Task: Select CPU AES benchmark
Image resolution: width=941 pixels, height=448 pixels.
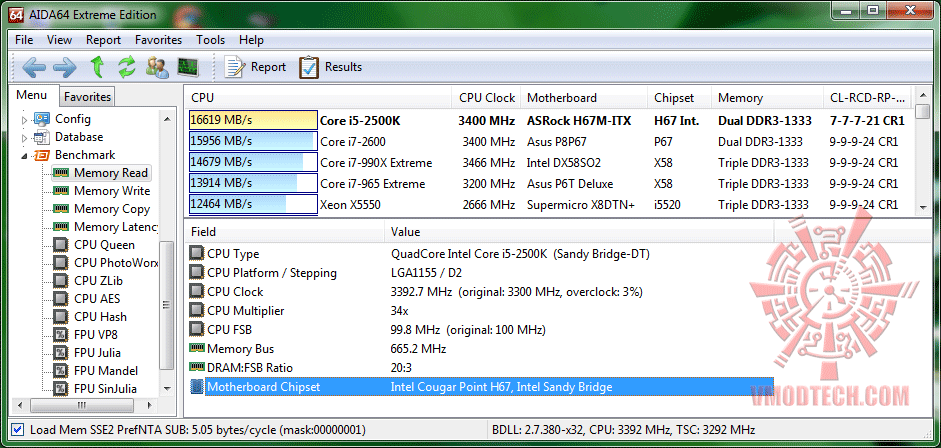Action: point(98,299)
